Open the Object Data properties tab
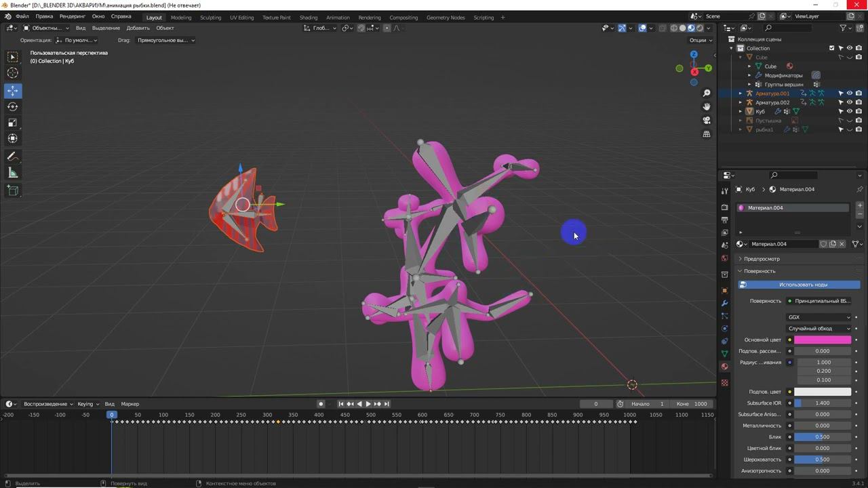This screenshot has height=488, width=868. click(725, 354)
